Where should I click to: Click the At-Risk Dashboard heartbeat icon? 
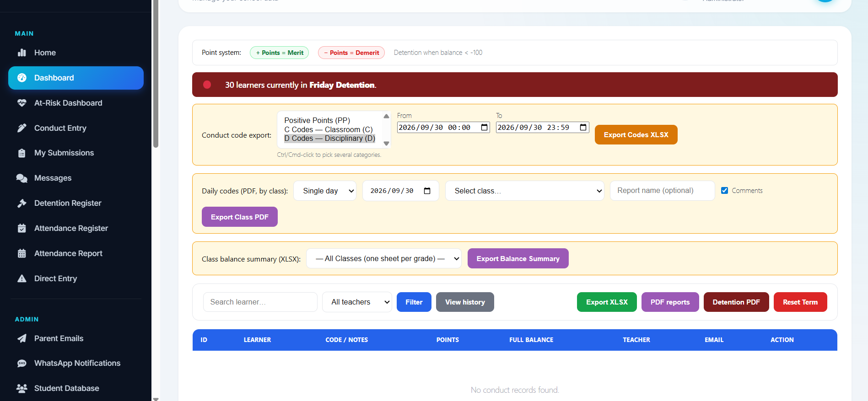tap(22, 103)
